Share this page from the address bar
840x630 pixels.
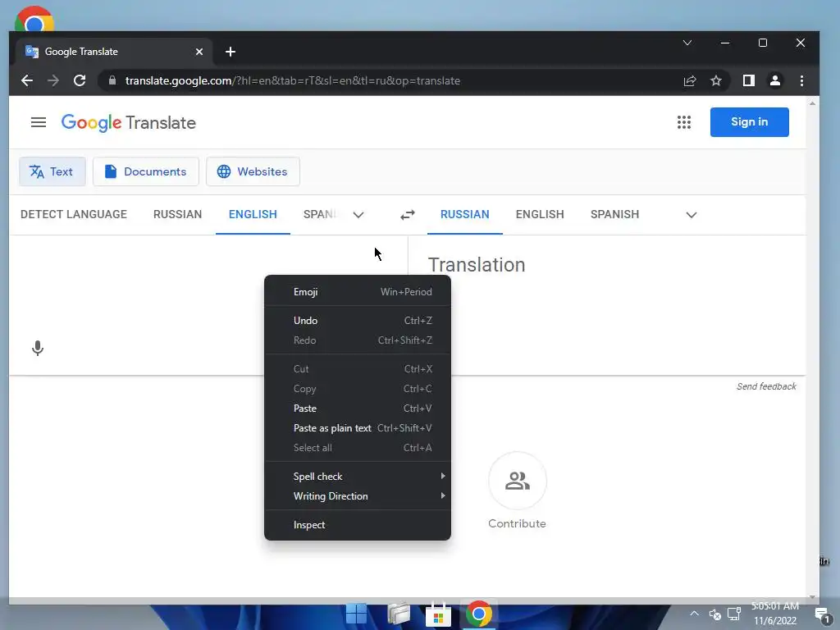[689, 80]
